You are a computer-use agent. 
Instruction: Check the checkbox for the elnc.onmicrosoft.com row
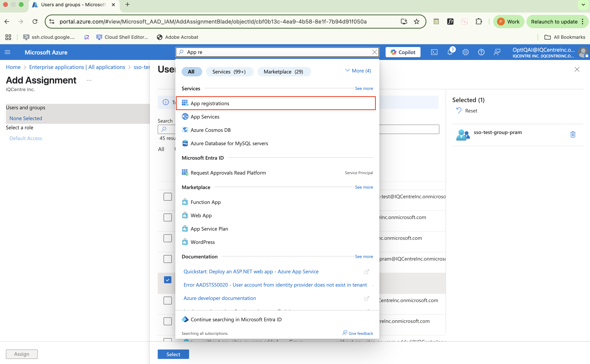[x=168, y=217]
